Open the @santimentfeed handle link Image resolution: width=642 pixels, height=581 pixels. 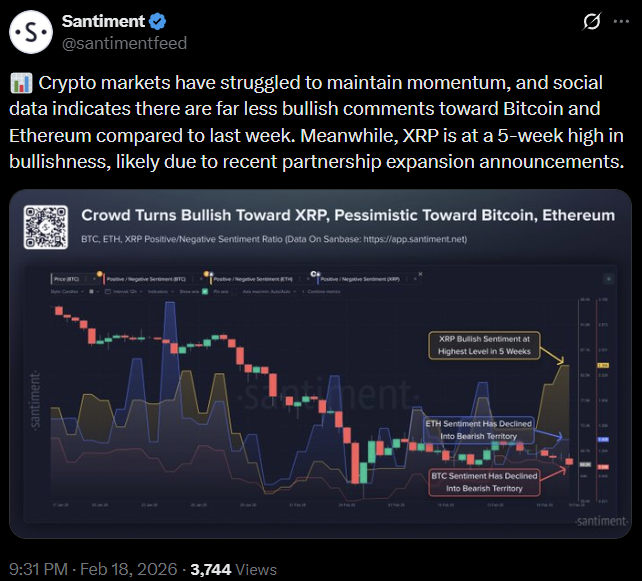[124, 43]
